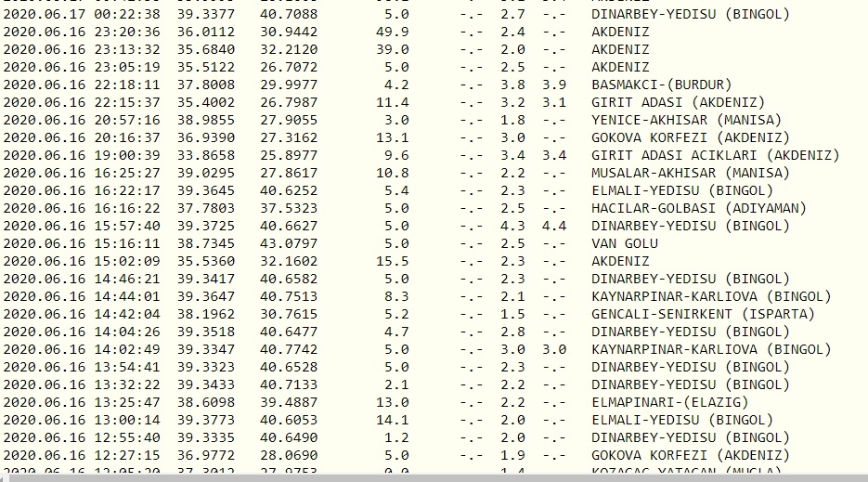Click the timestamp 2020.06.16 15:57:40
This screenshot has height=482, width=868.
(x=82, y=226)
